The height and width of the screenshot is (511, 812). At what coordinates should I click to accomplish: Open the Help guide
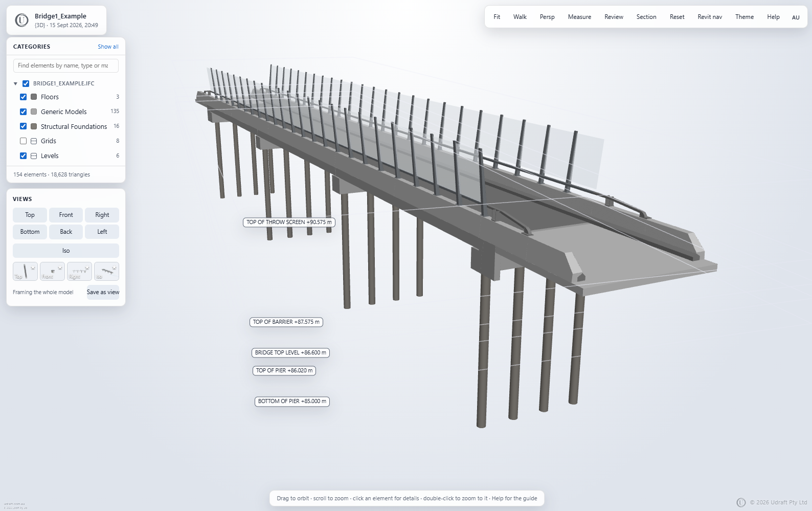(773, 17)
